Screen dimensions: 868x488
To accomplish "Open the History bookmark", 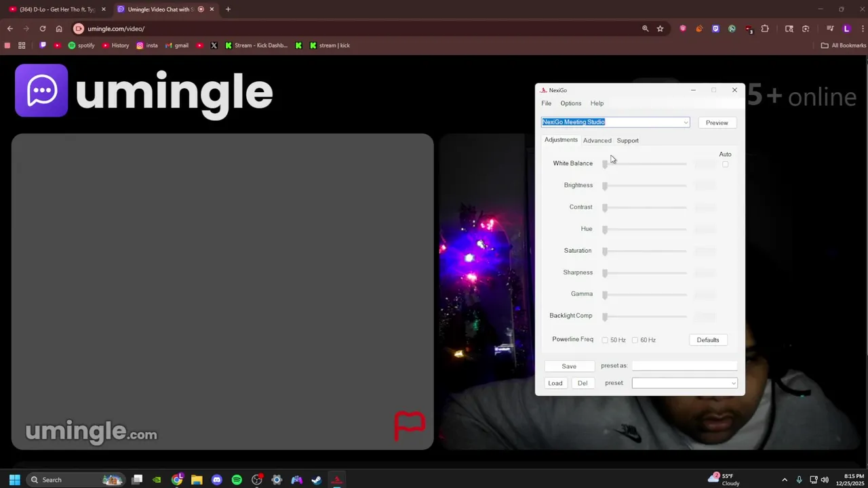I will pyautogui.click(x=115, y=45).
